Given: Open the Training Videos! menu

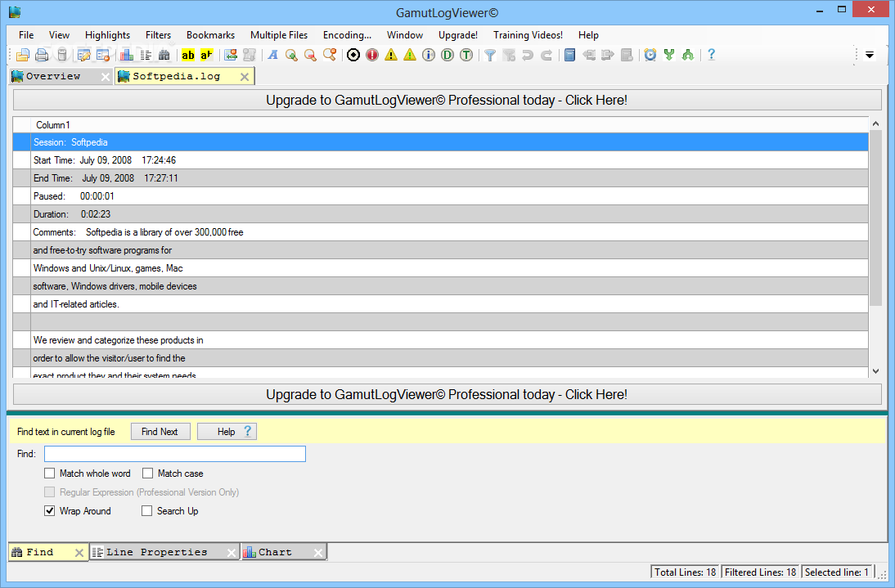Looking at the screenshot, I should pos(528,35).
